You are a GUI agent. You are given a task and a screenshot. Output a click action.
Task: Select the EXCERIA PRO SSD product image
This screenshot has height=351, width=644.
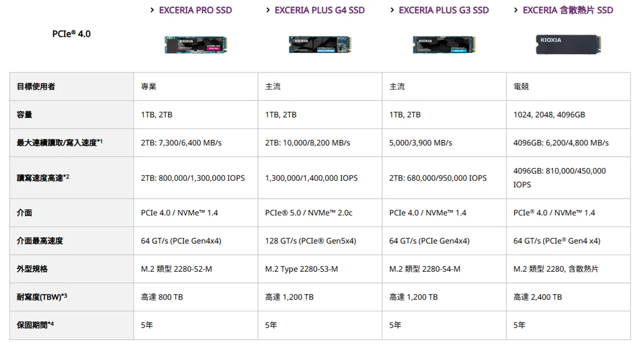click(x=195, y=44)
